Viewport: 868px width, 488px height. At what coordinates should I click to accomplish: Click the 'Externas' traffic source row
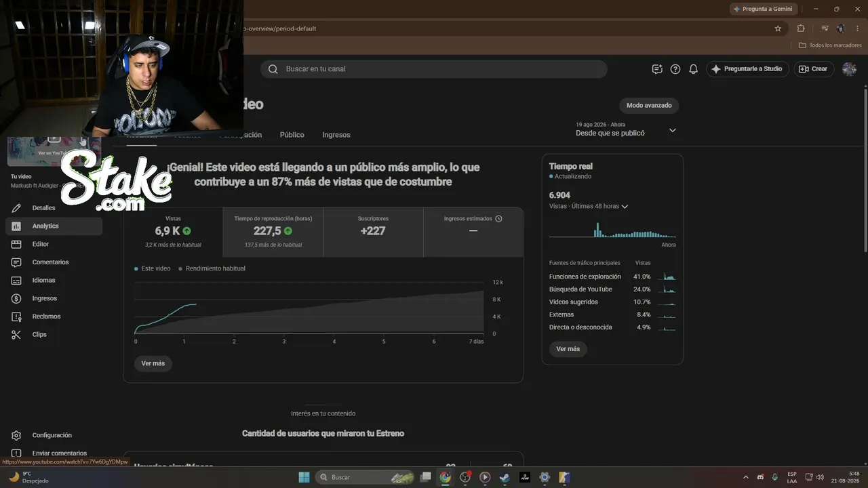(x=612, y=314)
